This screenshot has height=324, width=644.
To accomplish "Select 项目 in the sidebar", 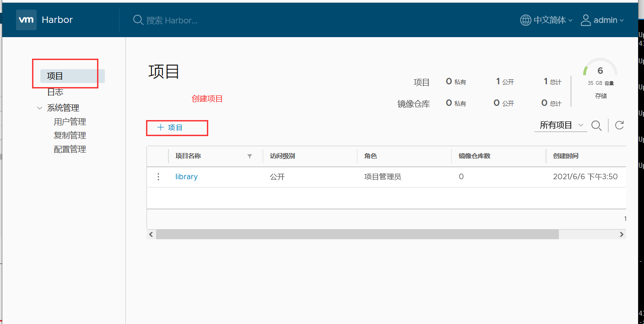I will [72, 76].
